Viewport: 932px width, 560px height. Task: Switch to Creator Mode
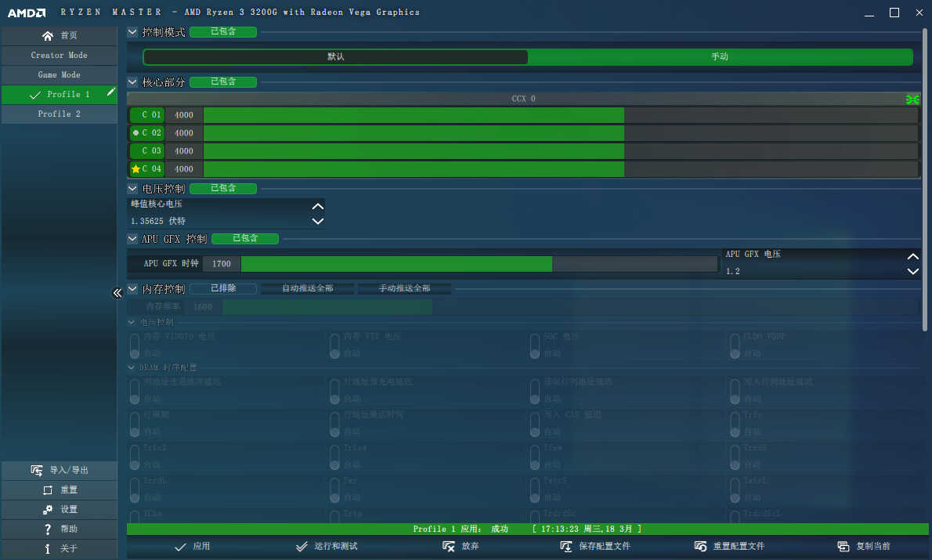tap(59, 56)
